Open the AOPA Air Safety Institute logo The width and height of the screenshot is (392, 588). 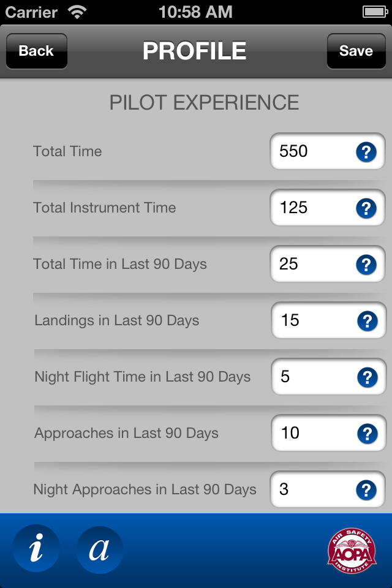point(351,551)
